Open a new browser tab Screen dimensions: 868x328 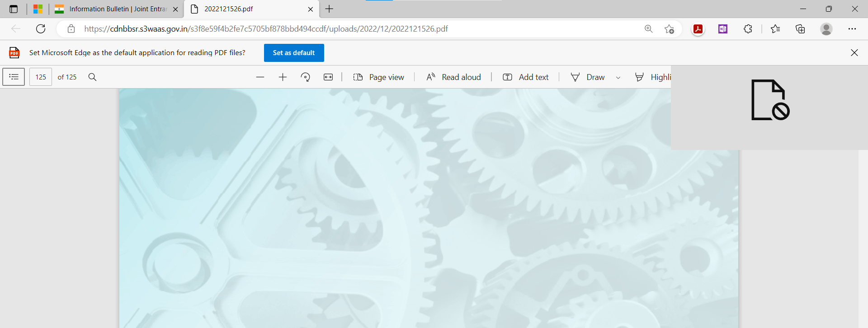tap(329, 9)
